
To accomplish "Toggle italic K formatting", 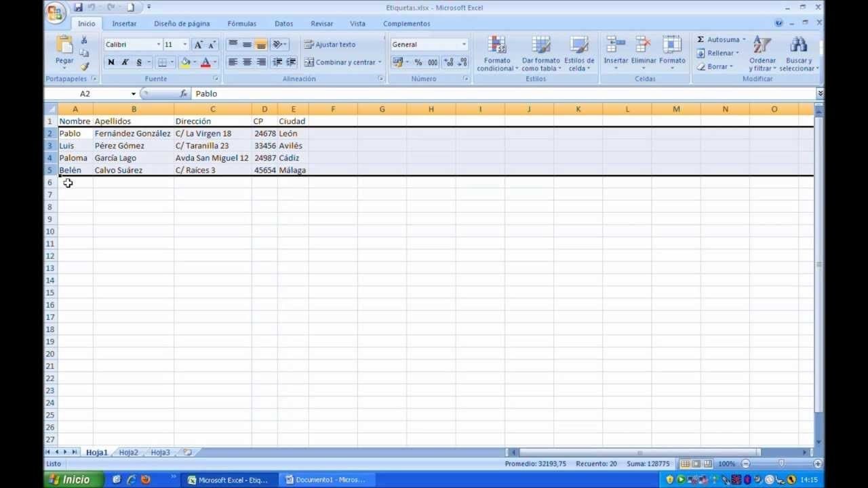I will [x=125, y=62].
